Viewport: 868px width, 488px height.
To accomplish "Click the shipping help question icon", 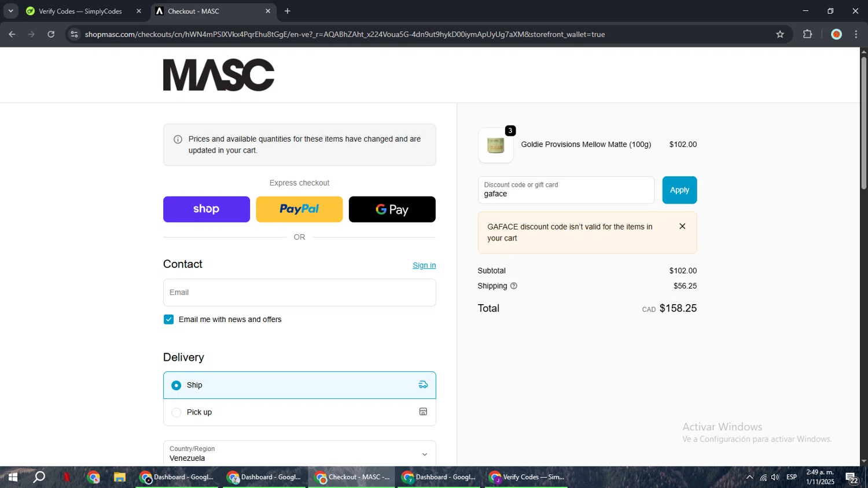I will [x=513, y=286].
